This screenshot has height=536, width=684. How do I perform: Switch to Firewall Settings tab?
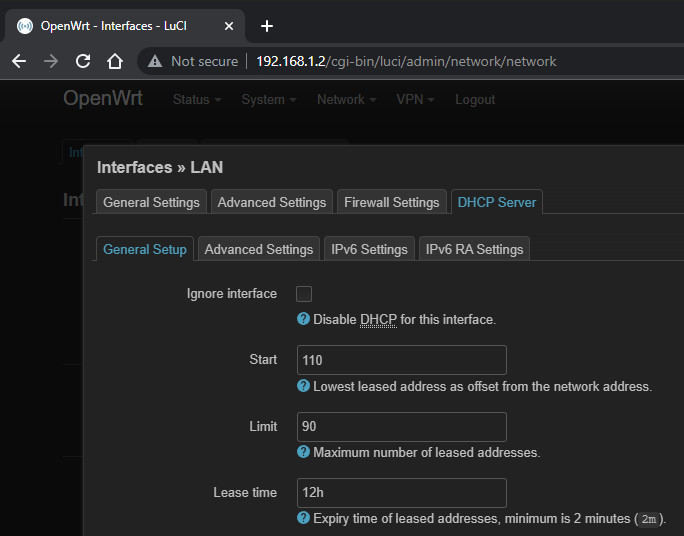pyautogui.click(x=391, y=202)
